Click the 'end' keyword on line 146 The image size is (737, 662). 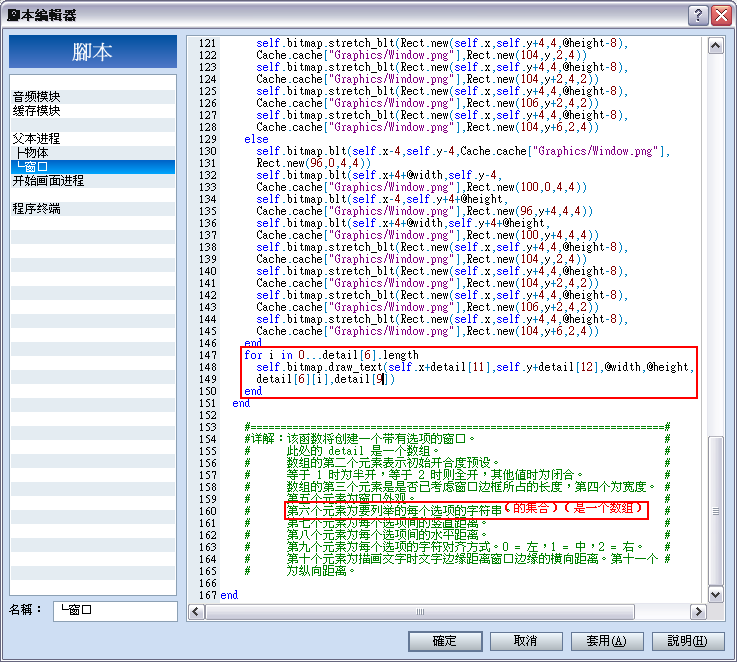tap(253, 343)
